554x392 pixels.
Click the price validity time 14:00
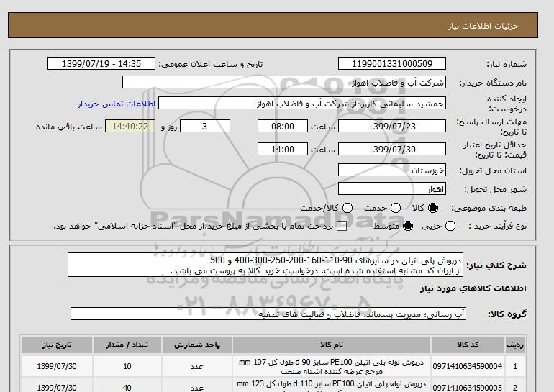[x=283, y=149]
